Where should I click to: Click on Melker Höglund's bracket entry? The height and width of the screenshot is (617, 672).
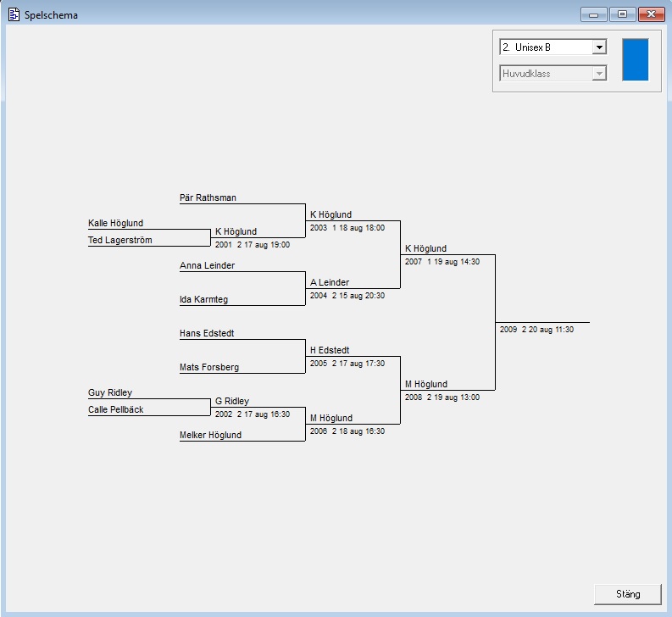pyautogui.click(x=210, y=436)
